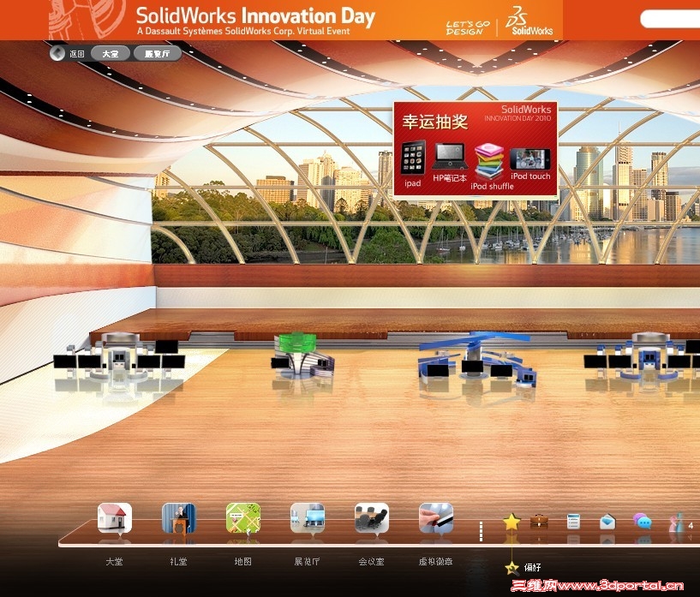
Task: Click the 展览厅 text label under dock
Action: click(x=307, y=561)
